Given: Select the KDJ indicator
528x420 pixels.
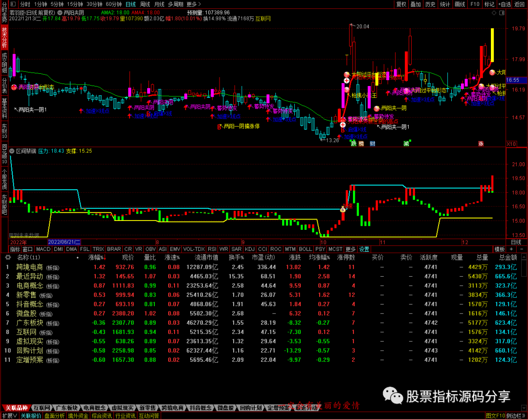Looking at the screenshot, I should (249, 249).
